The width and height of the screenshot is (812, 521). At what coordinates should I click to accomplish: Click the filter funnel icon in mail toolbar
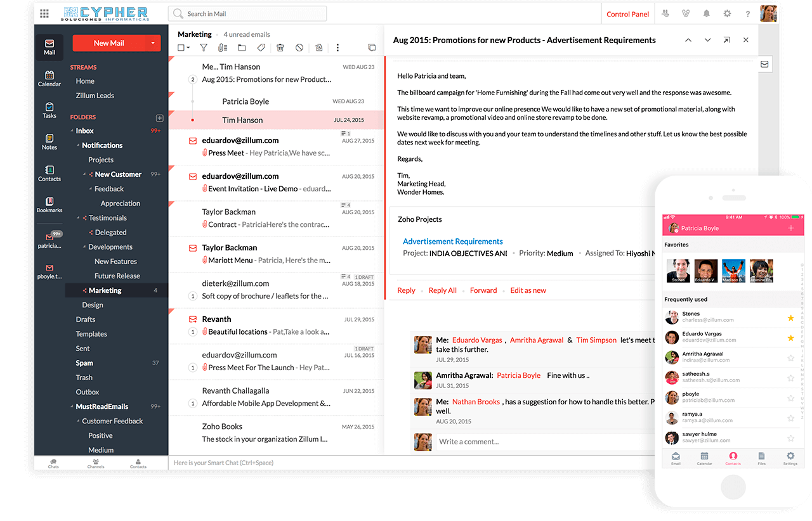pyautogui.click(x=204, y=48)
